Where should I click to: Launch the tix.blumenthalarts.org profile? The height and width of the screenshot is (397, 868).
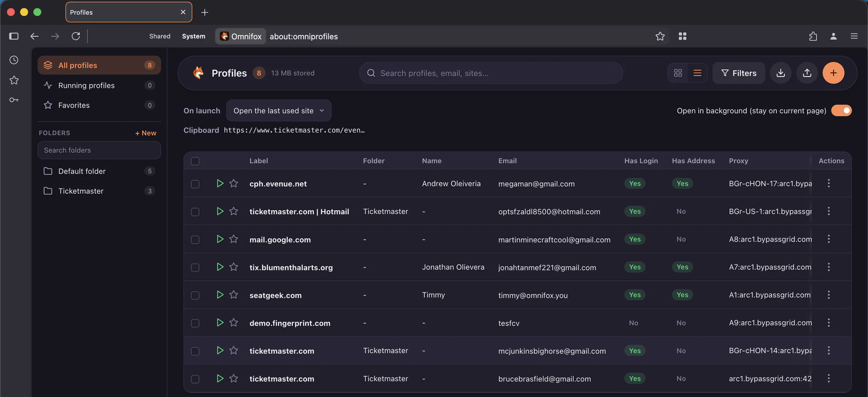(x=220, y=267)
